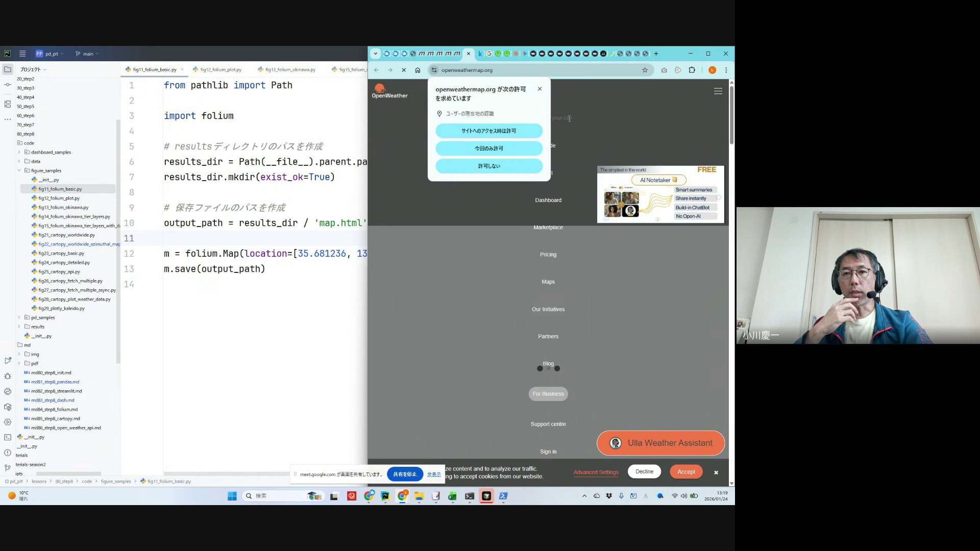Open the PyCharm hamburger main menu

click(22, 54)
